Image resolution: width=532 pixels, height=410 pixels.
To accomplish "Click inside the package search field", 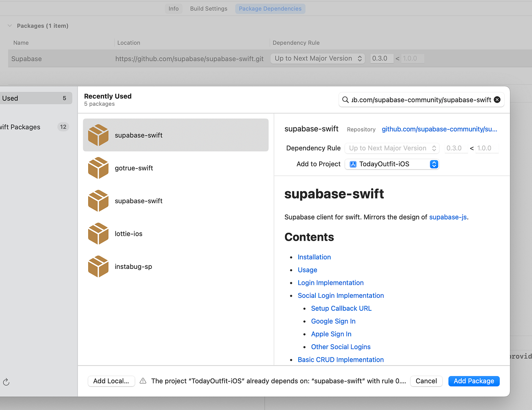I will pos(418,100).
